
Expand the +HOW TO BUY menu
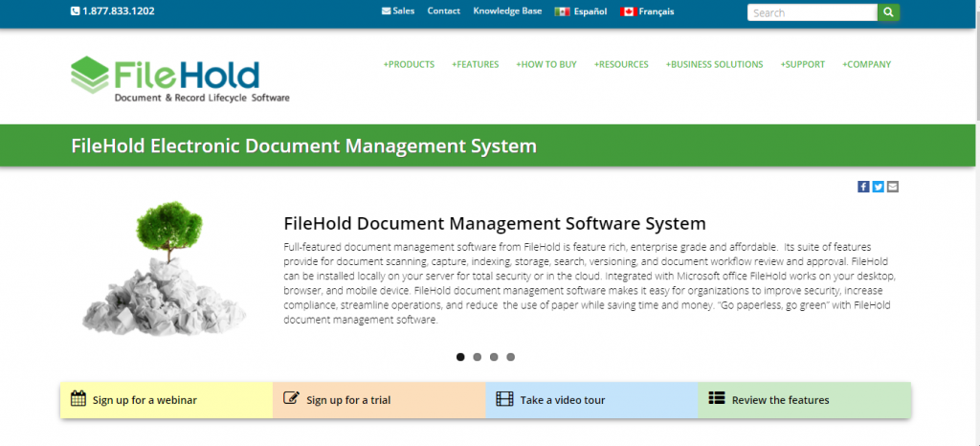(546, 64)
